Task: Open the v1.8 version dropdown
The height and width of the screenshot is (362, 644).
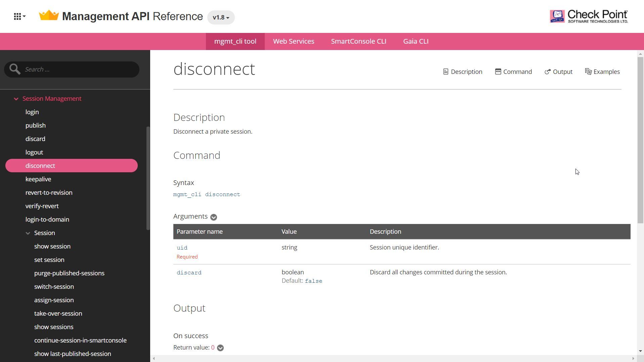Action: pyautogui.click(x=221, y=17)
